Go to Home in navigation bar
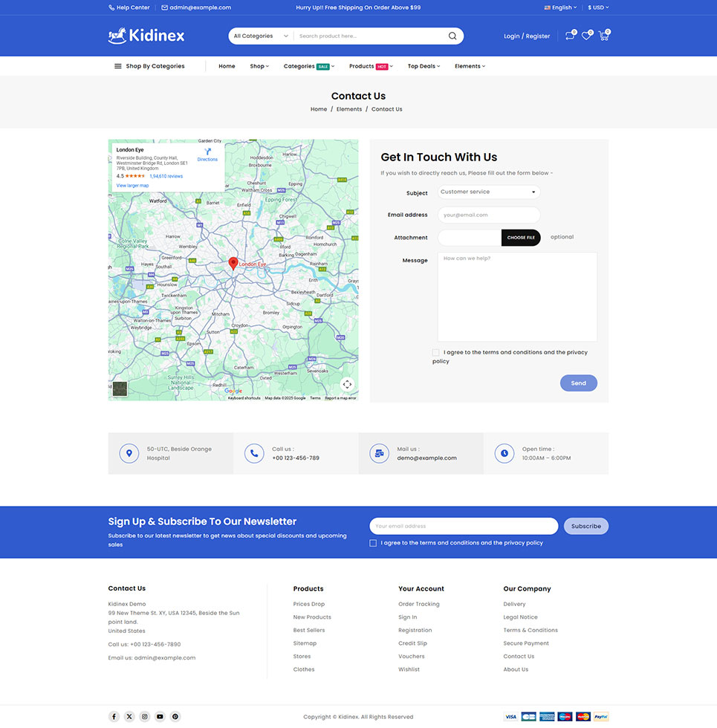717x728 pixels. pyautogui.click(x=227, y=66)
